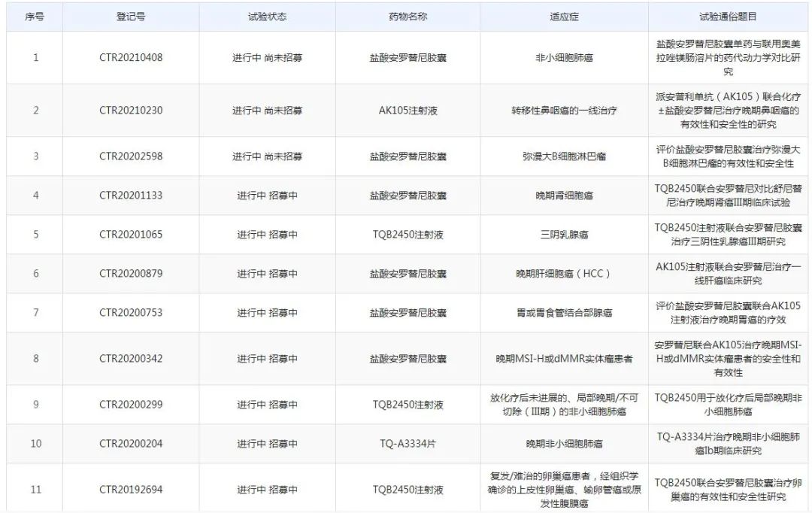
Task: Click indication 三阴乳腺癌
Action: tap(564, 235)
